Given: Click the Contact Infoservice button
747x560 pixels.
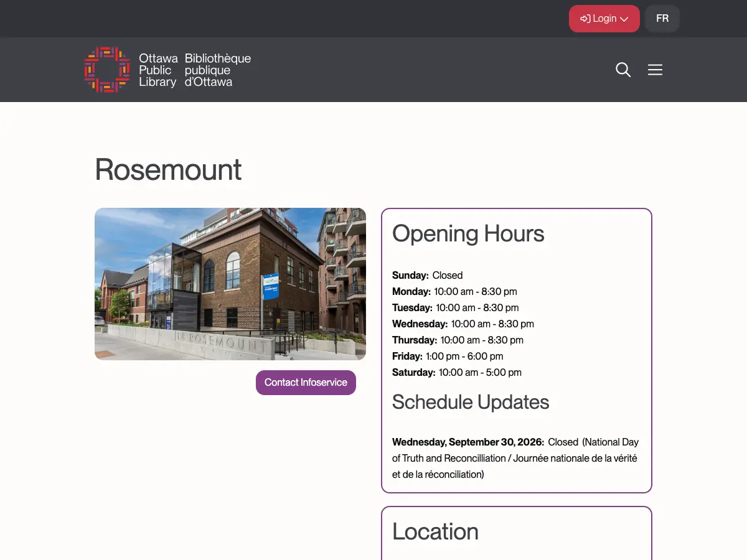Looking at the screenshot, I should (306, 383).
